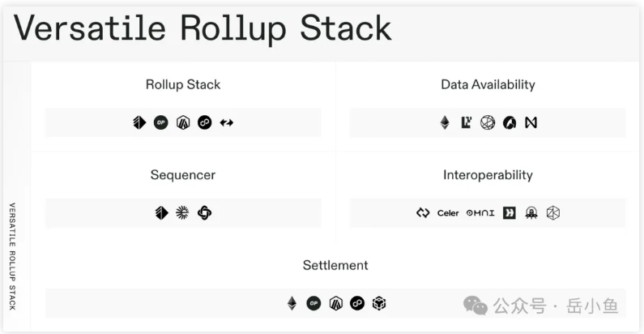Select the NEAR logo under Data Availability
The width and height of the screenshot is (644, 334).
[531, 122]
